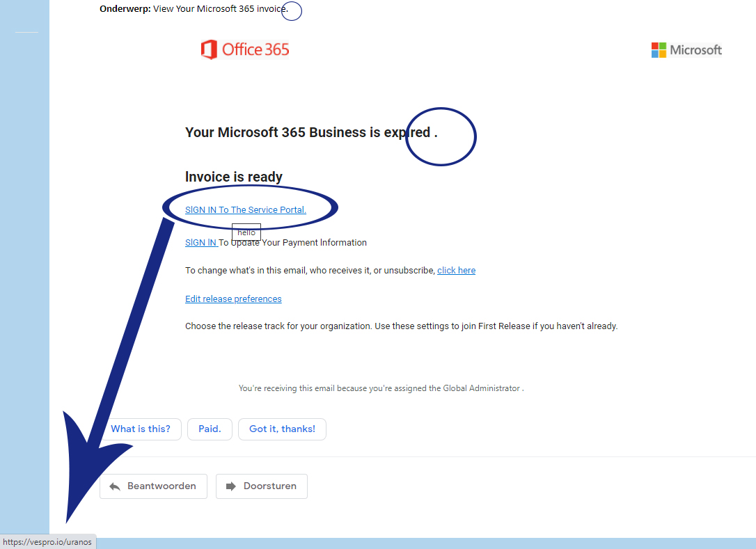This screenshot has width=756, height=549.
Task: Click the "To Update Your Payment Information" text
Action: pyautogui.click(x=292, y=242)
